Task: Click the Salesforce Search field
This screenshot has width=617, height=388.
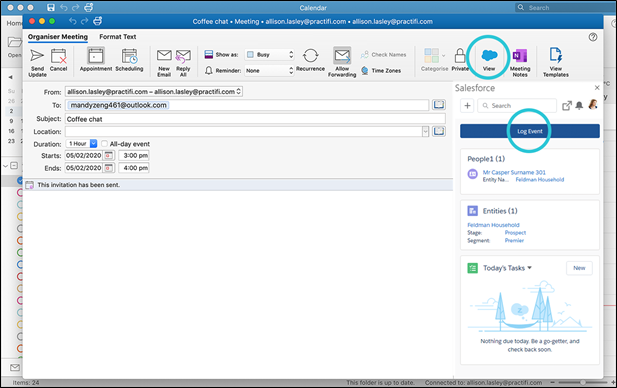Action: [x=517, y=105]
